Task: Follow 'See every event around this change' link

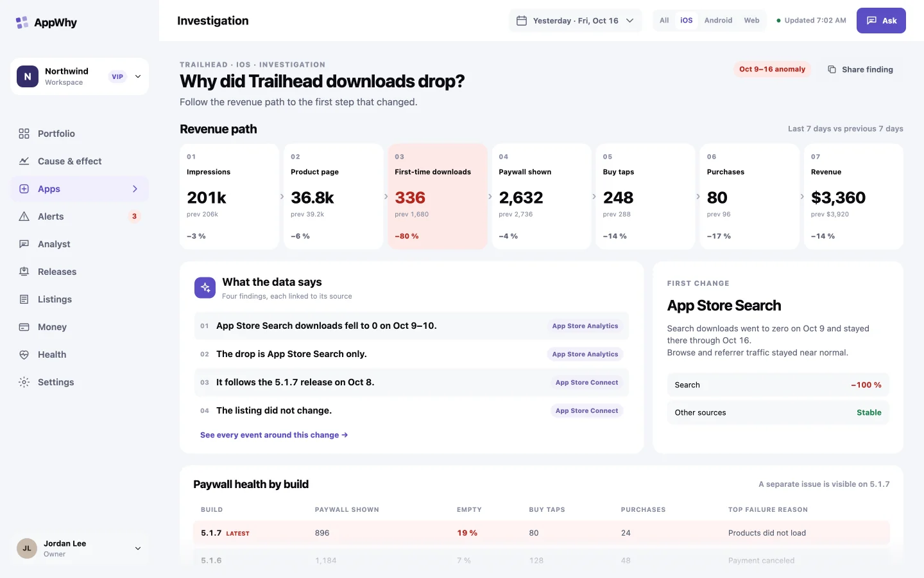Action: [x=274, y=435]
